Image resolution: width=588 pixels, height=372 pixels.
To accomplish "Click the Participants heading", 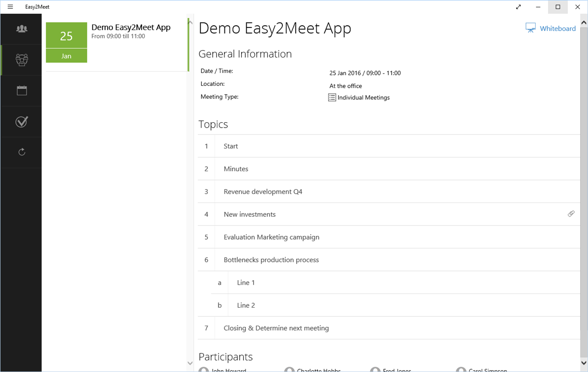I will pyautogui.click(x=226, y=357).
